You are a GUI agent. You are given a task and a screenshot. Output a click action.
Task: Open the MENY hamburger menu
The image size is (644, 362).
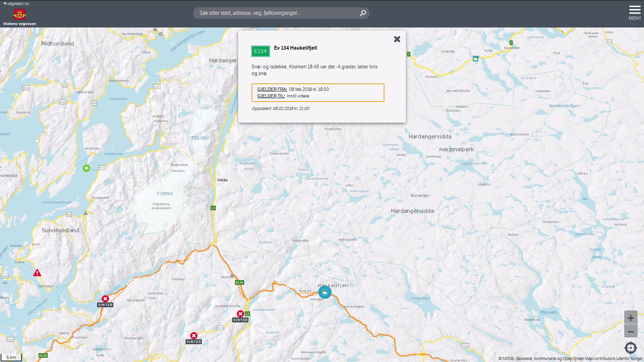(635, 13)
